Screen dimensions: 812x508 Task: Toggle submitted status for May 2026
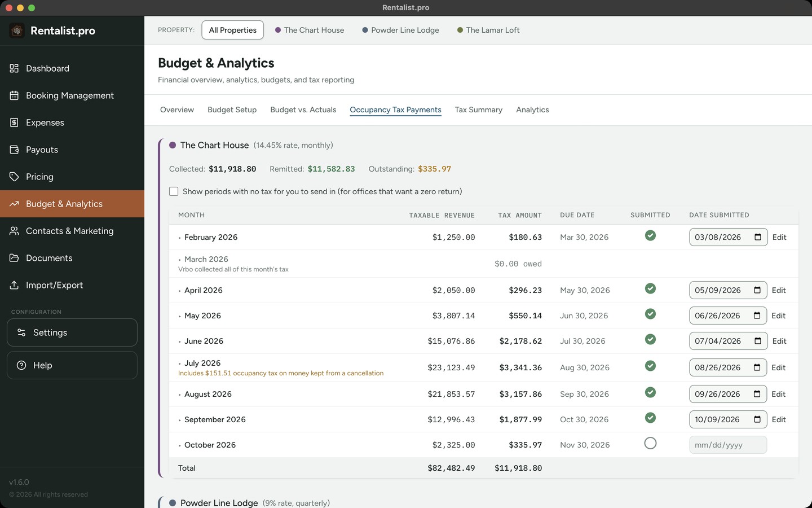[x=650, y=314]
